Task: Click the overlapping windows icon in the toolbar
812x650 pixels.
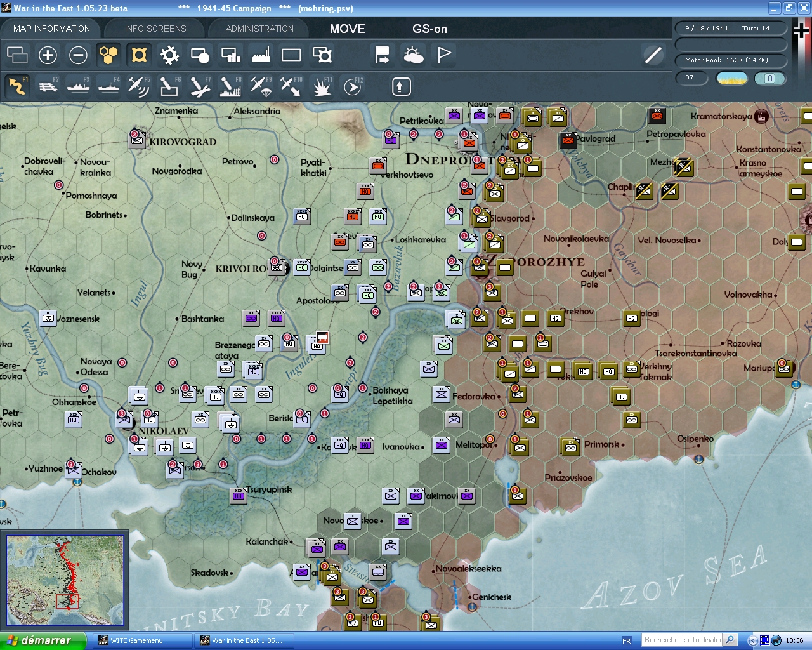Action: [17, 55]
